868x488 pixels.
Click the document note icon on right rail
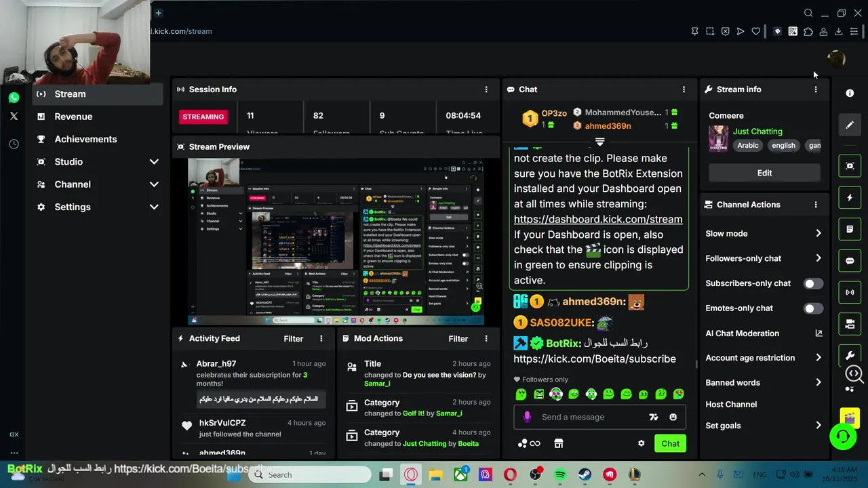pyautogui.click(x=850, y=229)
